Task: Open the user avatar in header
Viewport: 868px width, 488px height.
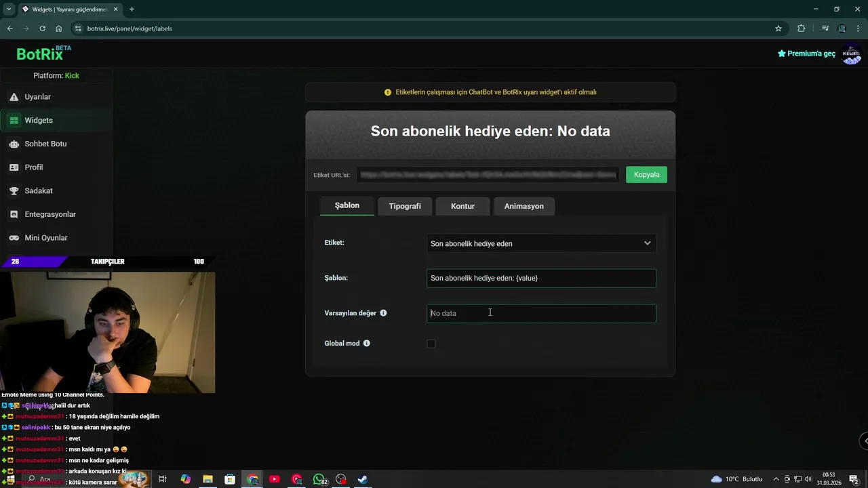Action: [x=851, y=54]
